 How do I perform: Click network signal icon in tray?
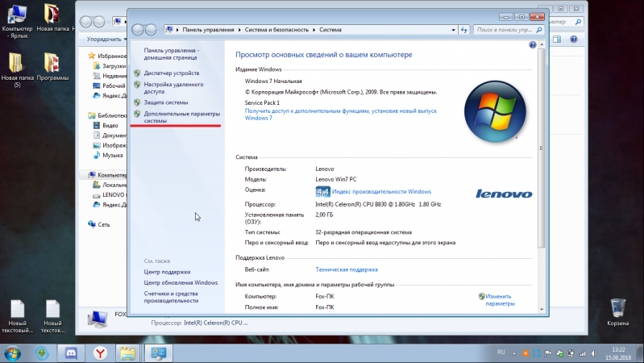(x=582, y=353)
